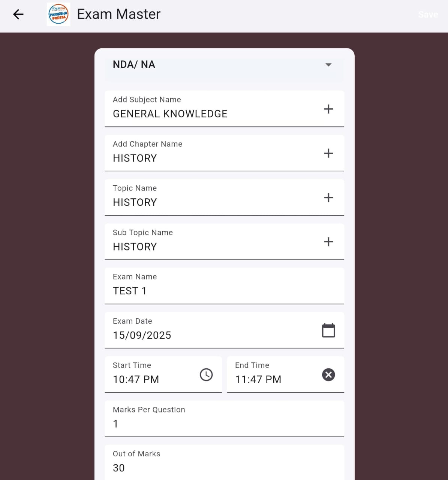Click the plus icon next to GENERAL KNOWLEDGE subject

click(328, 109)
